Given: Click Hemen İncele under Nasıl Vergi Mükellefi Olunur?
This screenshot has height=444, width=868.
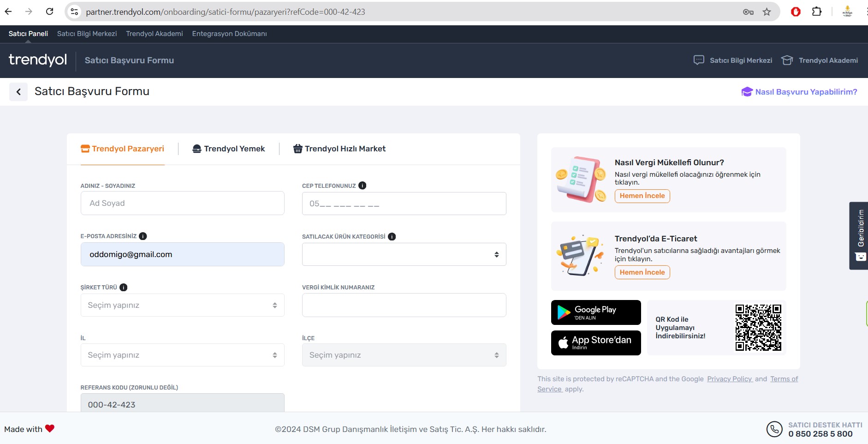Looking at the screenshot, I should pos(642,196).
